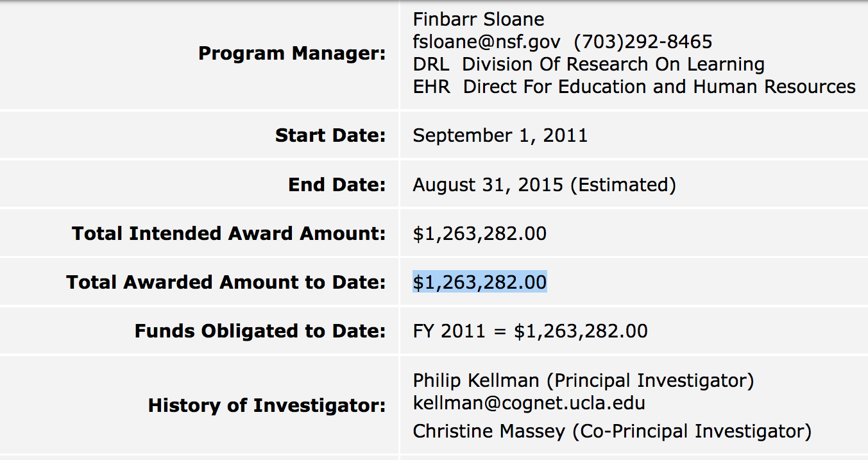
Task: Click EHR Direct For Education text
Action: (x=634, y=87)
